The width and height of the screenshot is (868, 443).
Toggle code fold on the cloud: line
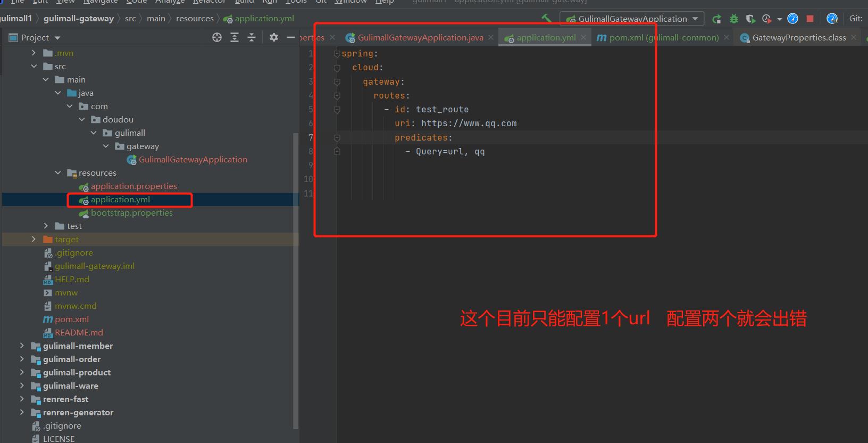coord(337,68)
